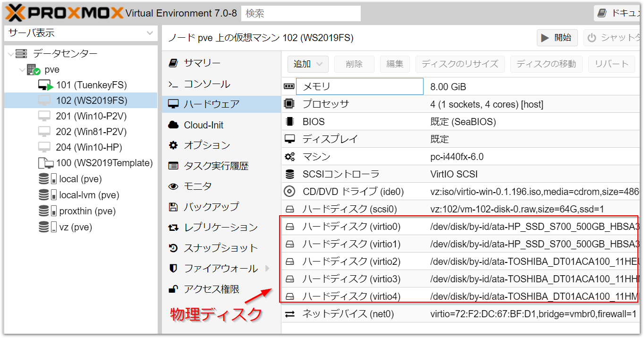The height and width of the screenshot is (338, 644).
Task: Select 101 (TuenkeyFS) in the tree
Action: [92, 85]
